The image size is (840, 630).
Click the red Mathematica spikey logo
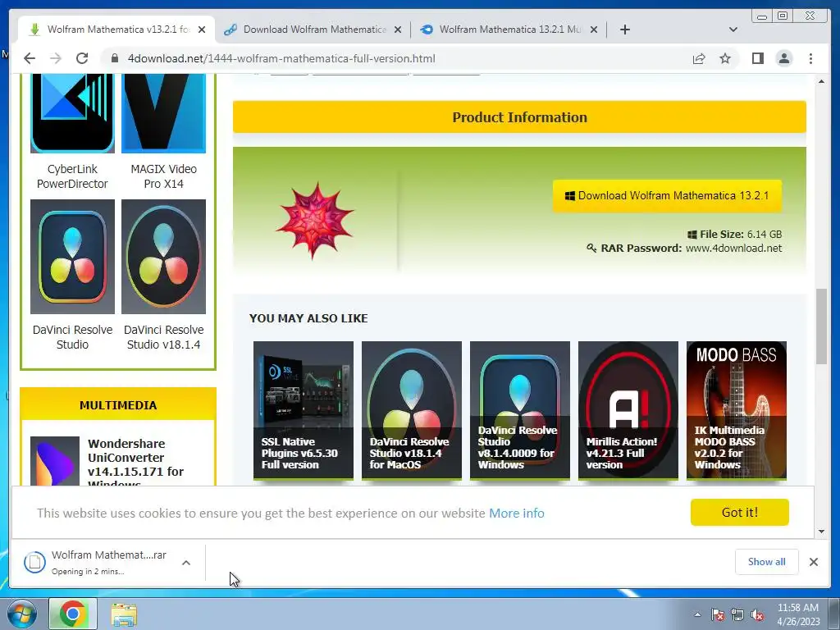click(314, 220)
